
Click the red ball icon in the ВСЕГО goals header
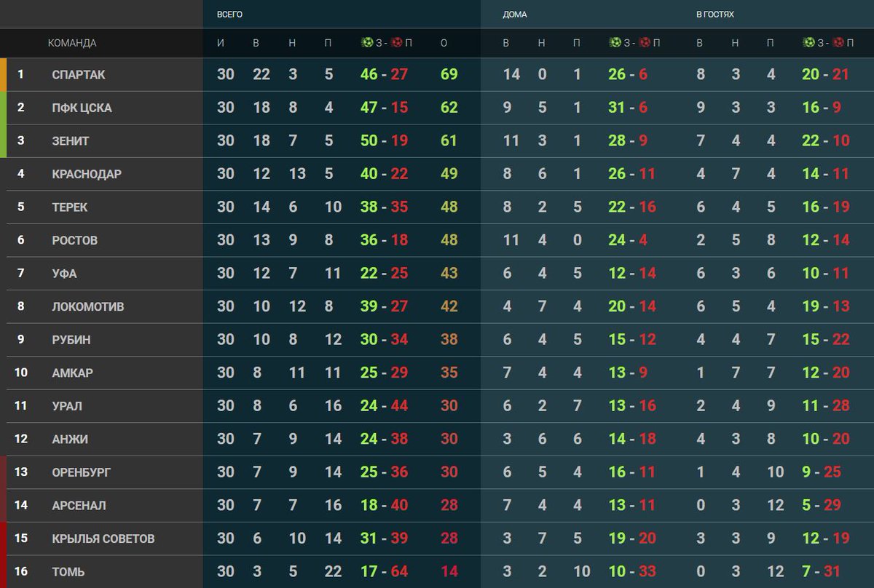[x=396, y=43]
